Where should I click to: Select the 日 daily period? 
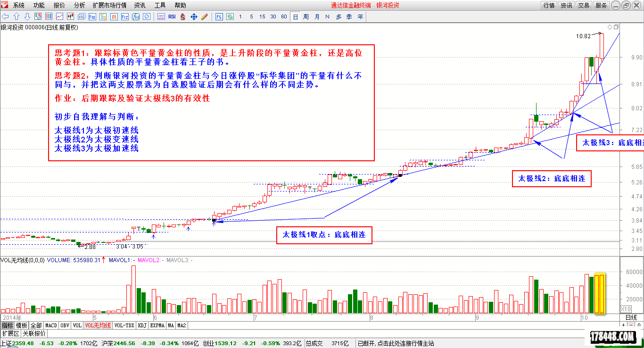pos(295,17)
